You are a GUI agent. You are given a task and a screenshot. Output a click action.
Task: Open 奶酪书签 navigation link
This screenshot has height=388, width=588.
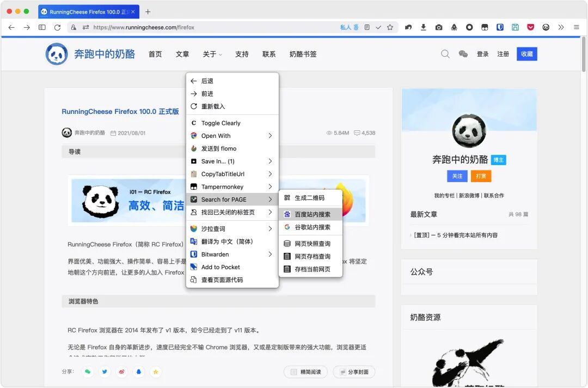coord(303,54)
